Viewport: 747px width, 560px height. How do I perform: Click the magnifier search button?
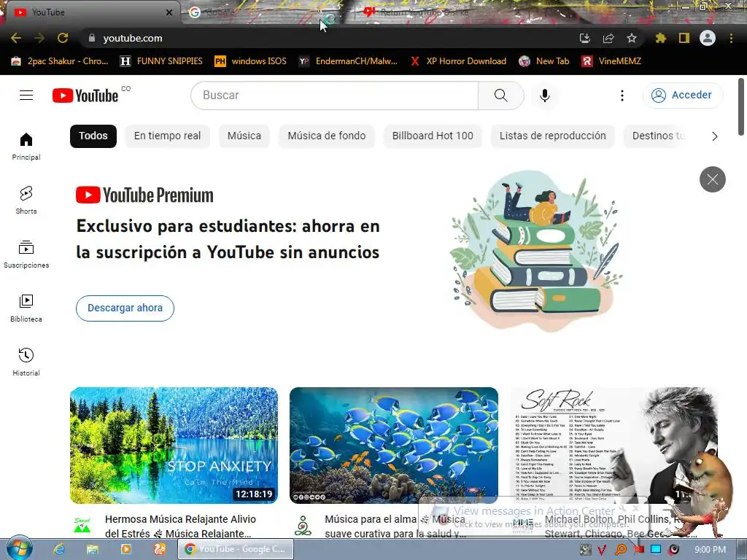coord(500,96)
